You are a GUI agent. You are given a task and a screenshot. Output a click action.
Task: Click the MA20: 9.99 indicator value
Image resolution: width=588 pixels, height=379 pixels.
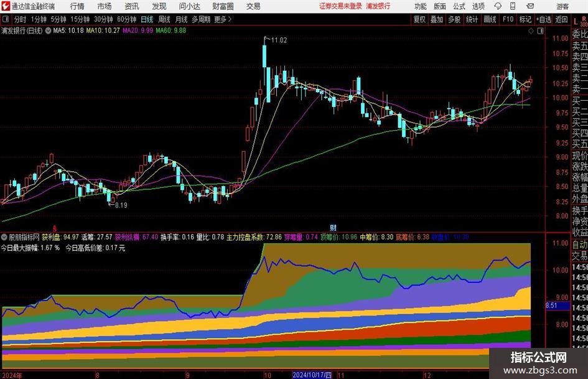(x=138, y=30)
